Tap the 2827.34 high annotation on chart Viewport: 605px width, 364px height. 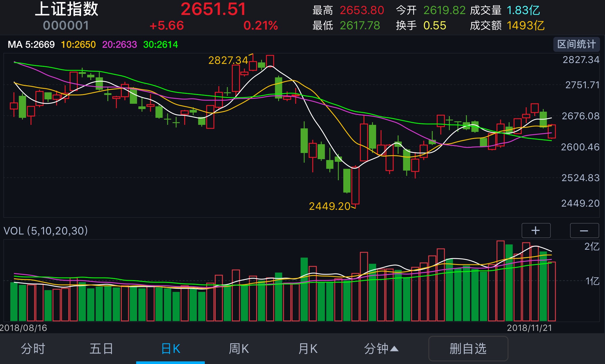pyautogui.click(x=228, y=60)
